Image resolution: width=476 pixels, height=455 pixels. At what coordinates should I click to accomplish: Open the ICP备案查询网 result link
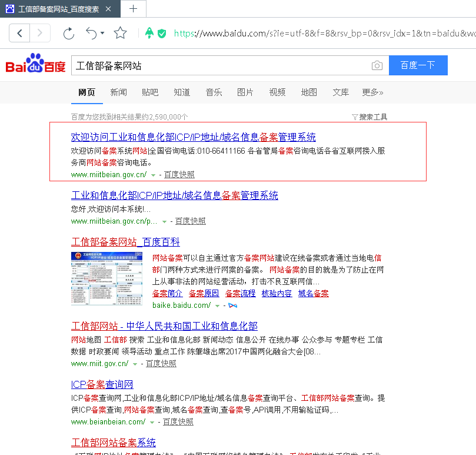(102, 384)
